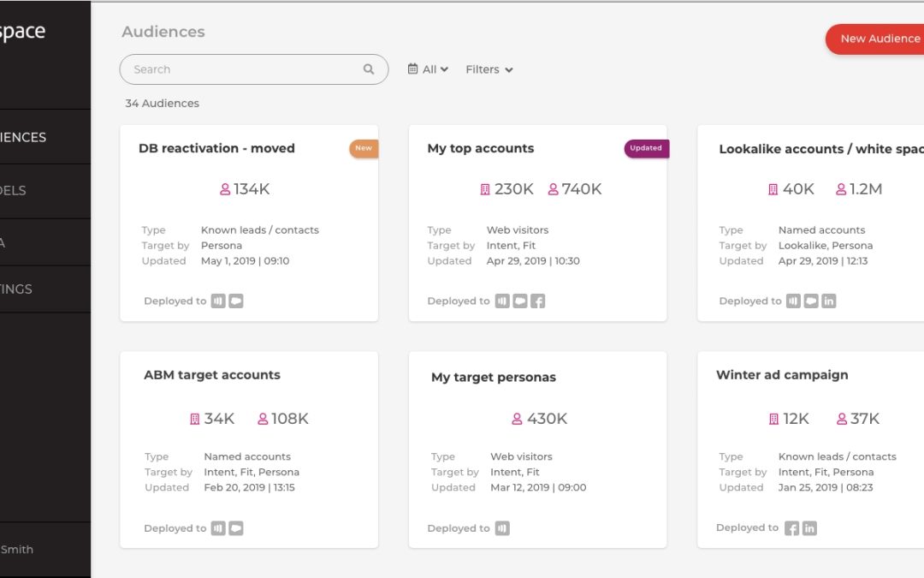Screen dimensions: 924x578
Task: Click Known leads / contacts on Winter ad campaign
Action: click(837, 456)
